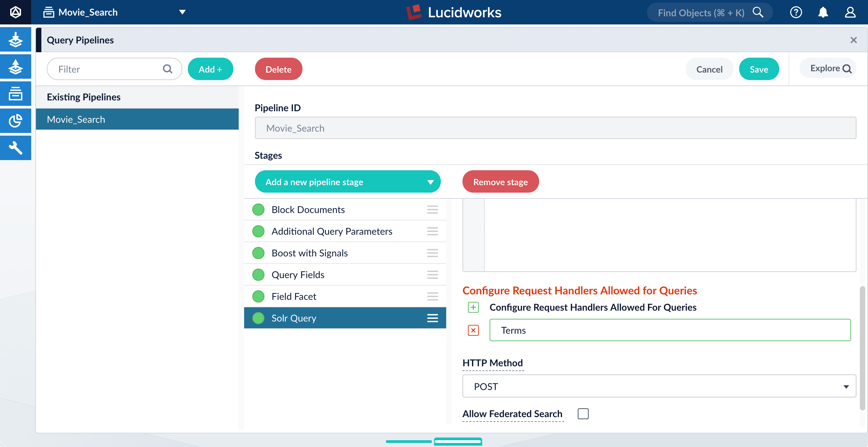Click Remove stage to delete selected stage
The image size is (868, 447).
[500, 181]
